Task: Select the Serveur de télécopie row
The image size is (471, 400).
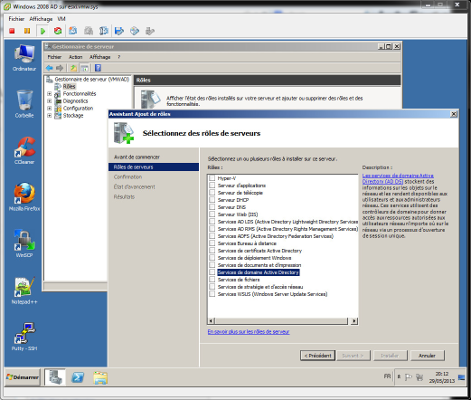Action: coord(240,193)
